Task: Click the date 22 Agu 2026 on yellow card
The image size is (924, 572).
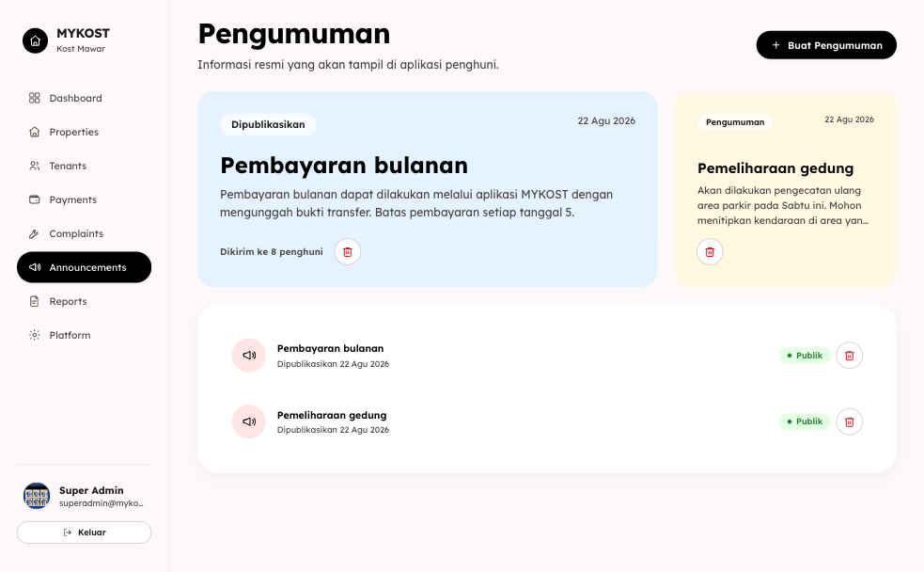Action: coord(849,119)
